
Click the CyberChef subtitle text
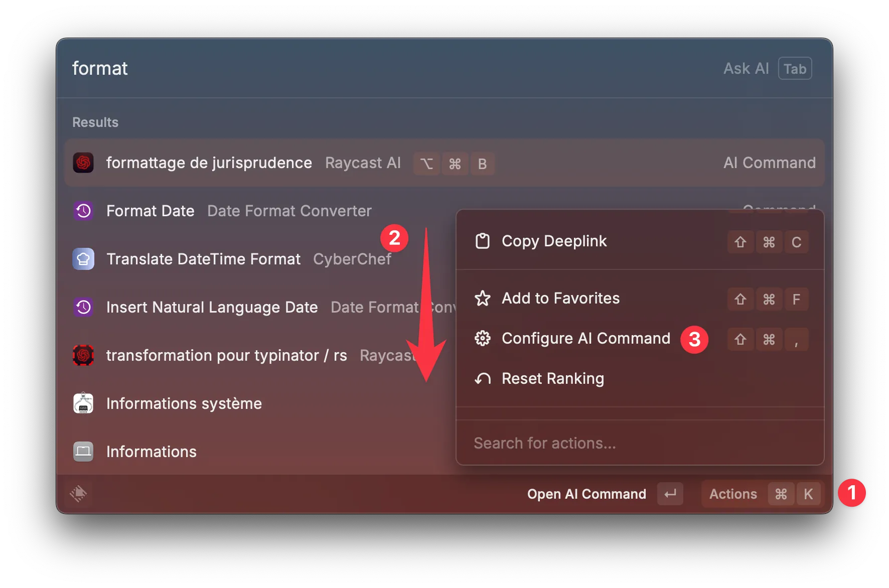click(352, 259)
